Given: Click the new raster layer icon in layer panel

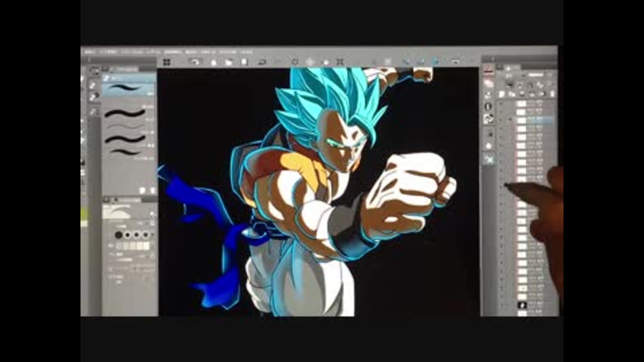Looking at the screenshot, I should point(502,95).
